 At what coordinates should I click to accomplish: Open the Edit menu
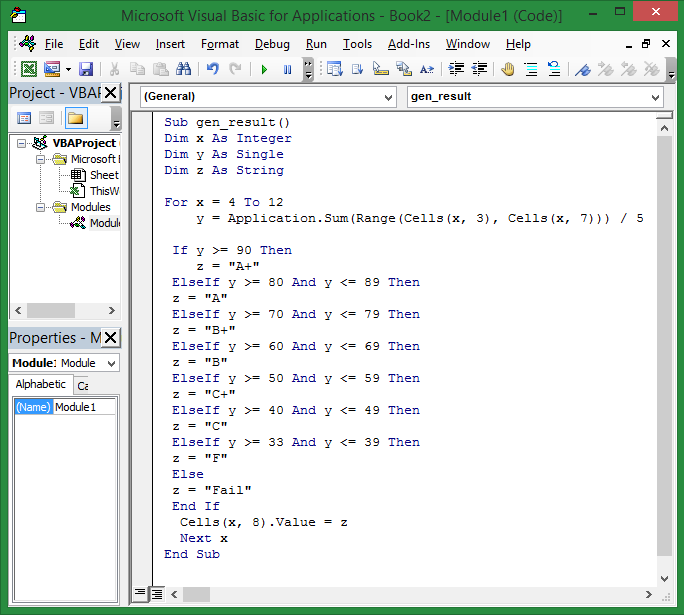[x=89, y=44]
